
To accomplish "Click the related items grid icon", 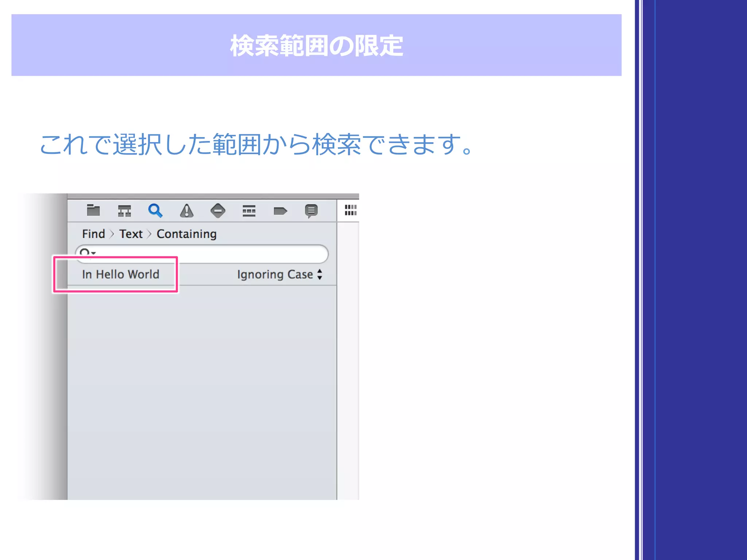I will coord(351,210).
